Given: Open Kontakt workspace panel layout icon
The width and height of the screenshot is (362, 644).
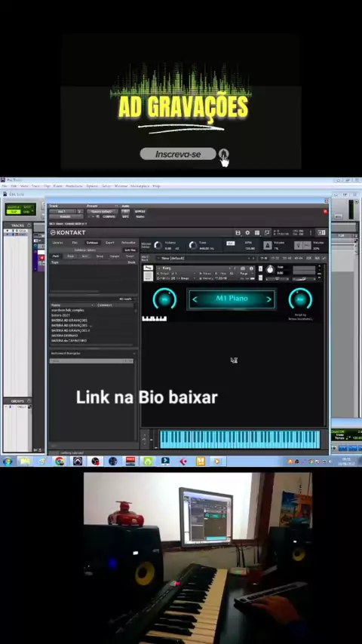Looking at the screenshot, I should tap(257, 233).
